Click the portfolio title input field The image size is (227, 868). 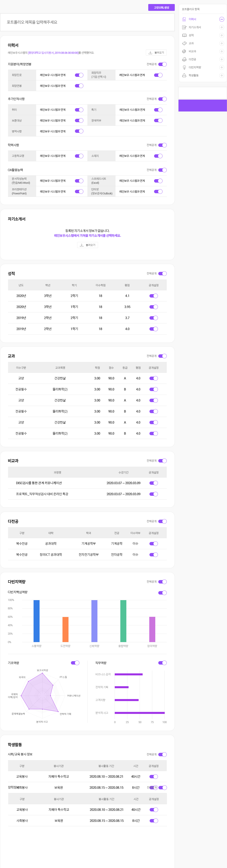pyautogui.click(x=87, y=22)
